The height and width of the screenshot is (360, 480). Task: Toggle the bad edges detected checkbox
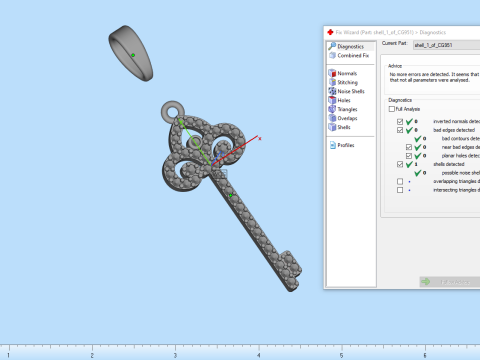[400, 130]
